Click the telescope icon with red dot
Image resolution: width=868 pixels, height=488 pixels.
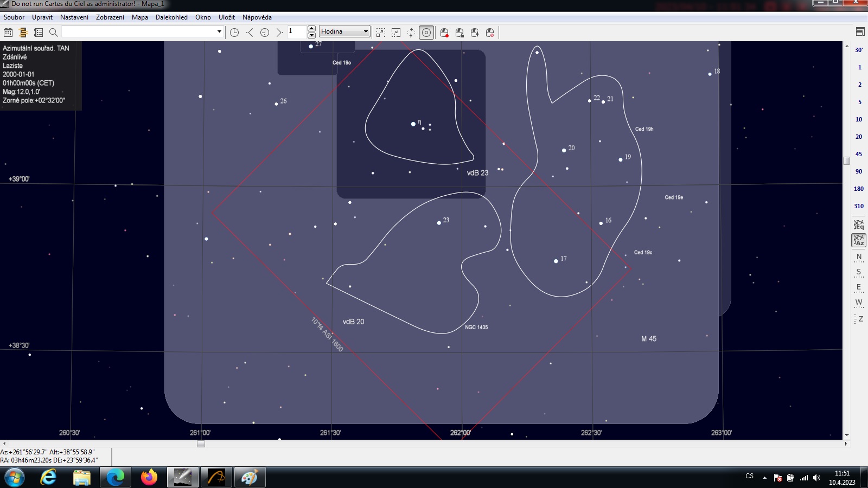[444, 33]
